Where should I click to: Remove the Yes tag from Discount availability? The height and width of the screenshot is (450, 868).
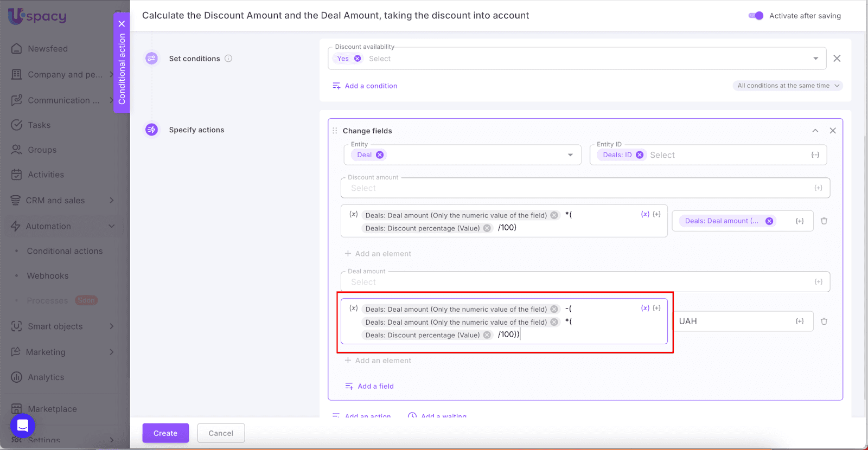click(x=358, y=59)
